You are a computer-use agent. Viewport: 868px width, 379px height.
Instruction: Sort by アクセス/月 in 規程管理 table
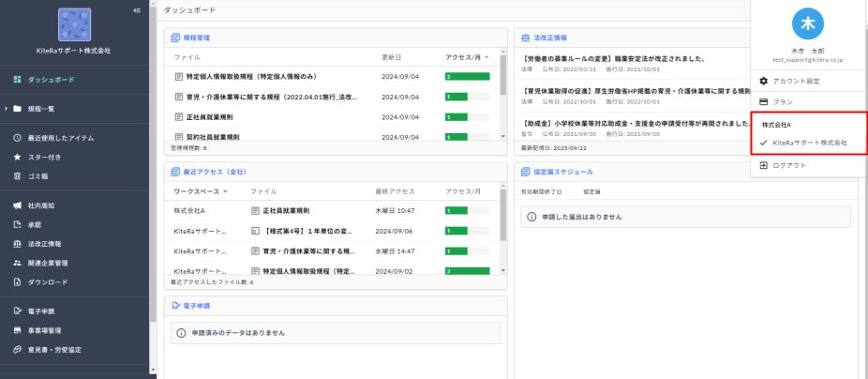(x=467, y=57)
